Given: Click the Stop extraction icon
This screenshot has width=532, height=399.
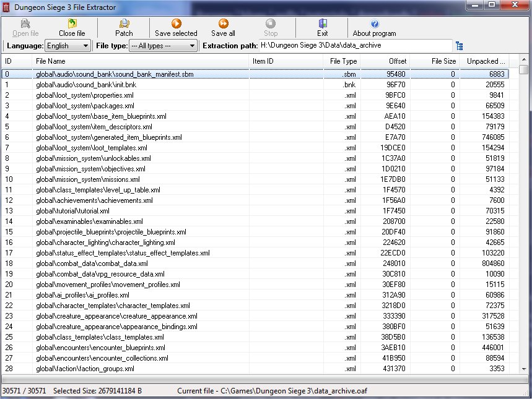Looking at the screenshot, I should (271, 24).
